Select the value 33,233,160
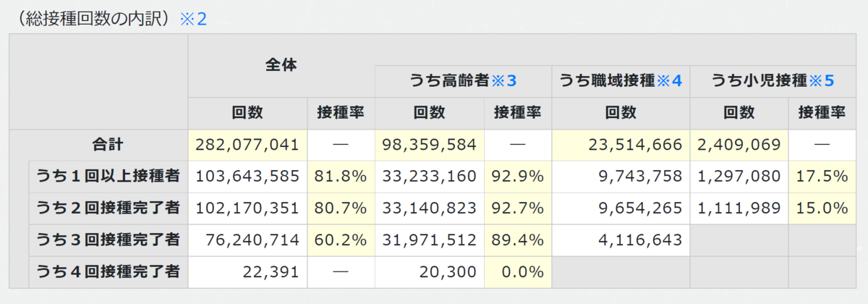Image resolution: width=868 pixels, height=304 pixels. [429, 177]
